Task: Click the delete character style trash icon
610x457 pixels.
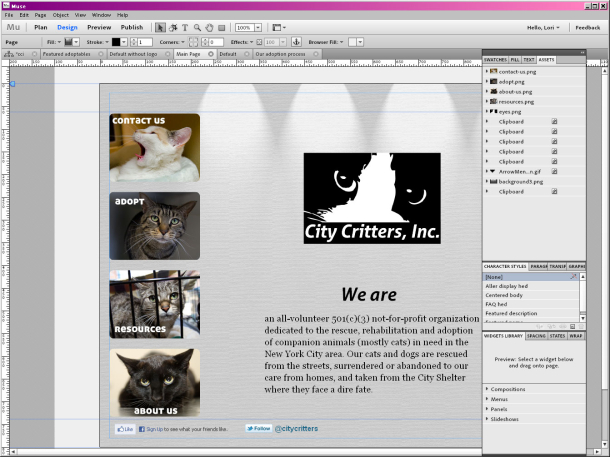Action: pyautogui.click(x=581, y=327)
